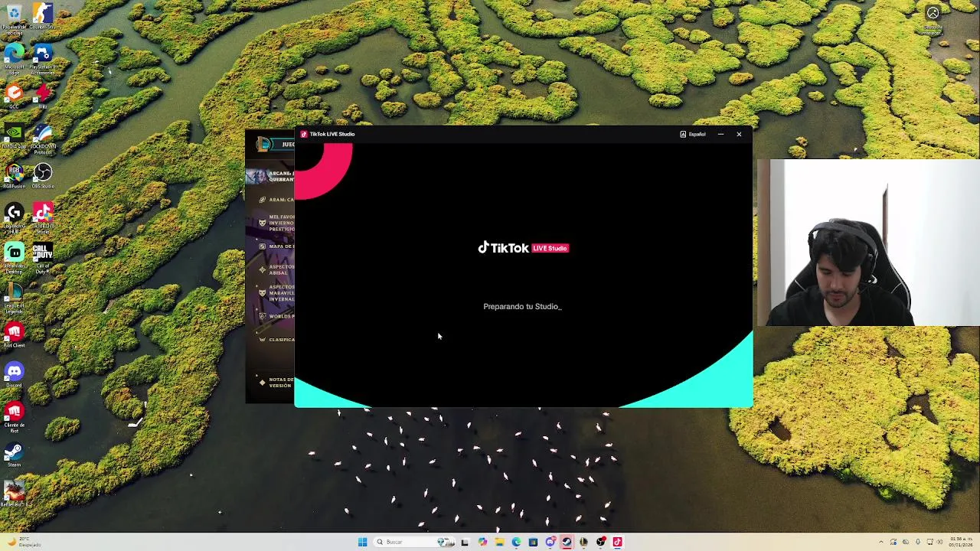Open the Call of Duty desktop shortcut
The image size is (980, 551).
43,257
